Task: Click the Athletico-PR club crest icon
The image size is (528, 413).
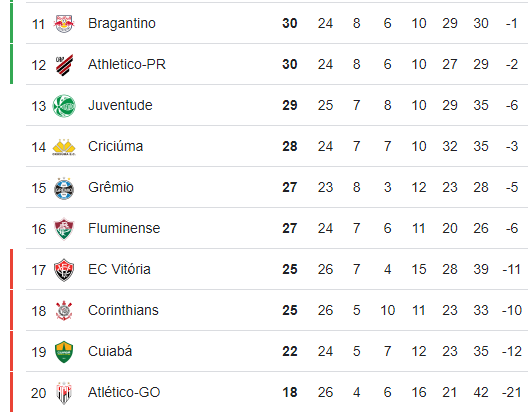Action: click(x=64, y=65)
